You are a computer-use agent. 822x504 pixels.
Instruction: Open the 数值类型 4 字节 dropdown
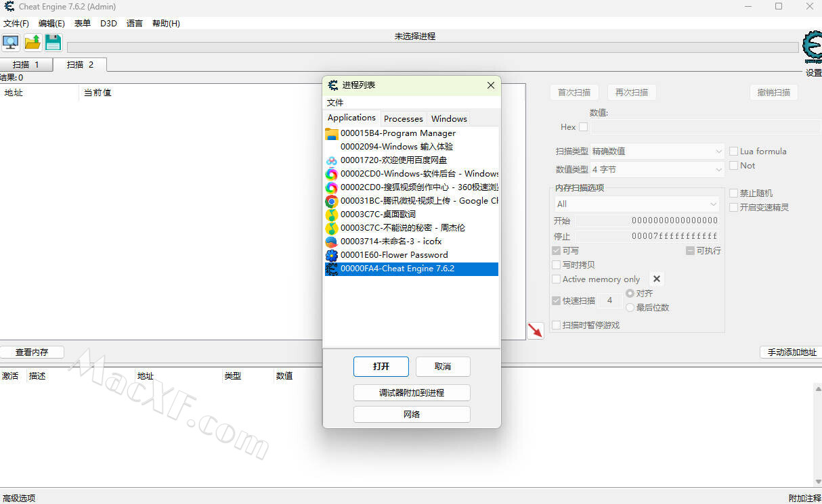(x=657, y=169)
